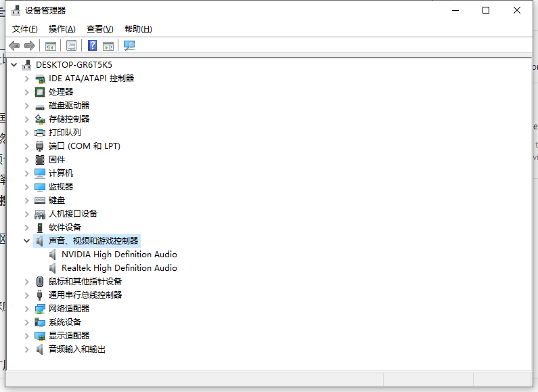
Task: Click the scan for hardware changes icon
Action: tap(129, 45)
